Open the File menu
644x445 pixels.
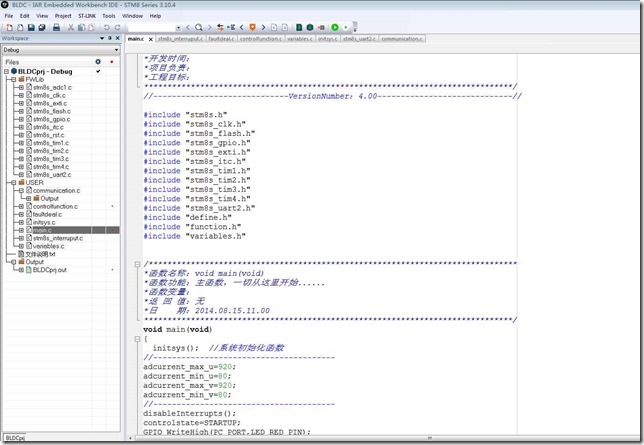point(9,16)
